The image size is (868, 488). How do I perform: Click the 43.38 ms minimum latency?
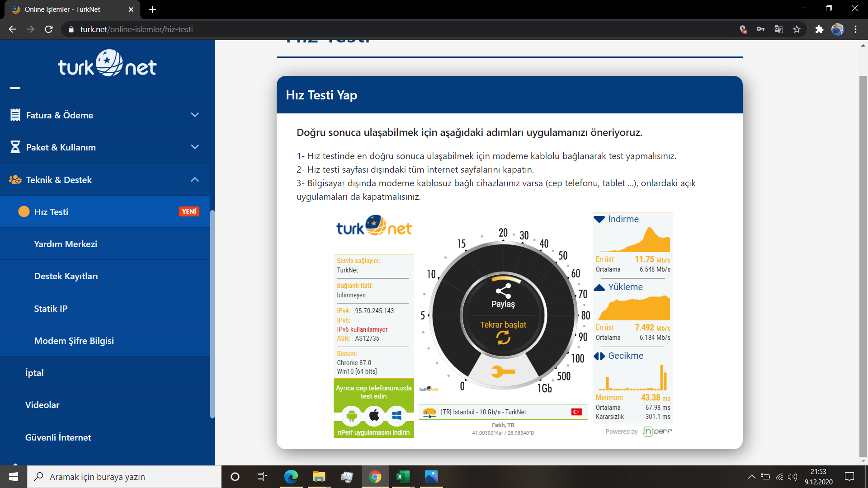[656, 398]
